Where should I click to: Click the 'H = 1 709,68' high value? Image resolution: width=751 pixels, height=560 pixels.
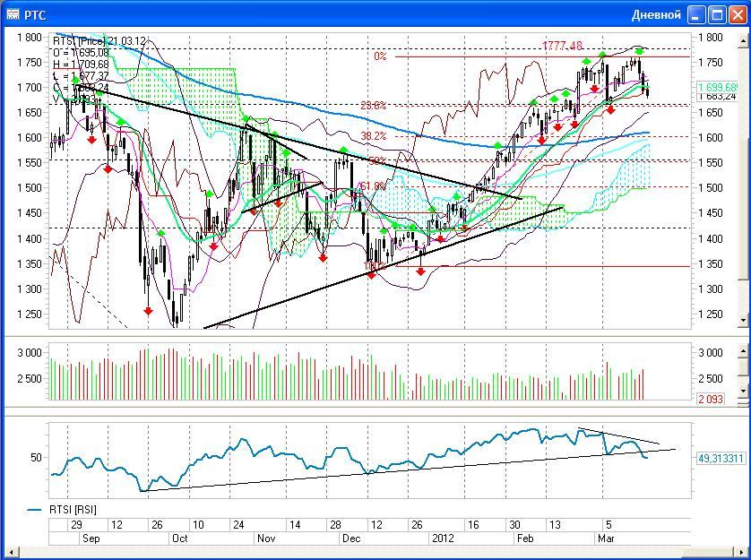pyautogui.click(x=81, y=65)
